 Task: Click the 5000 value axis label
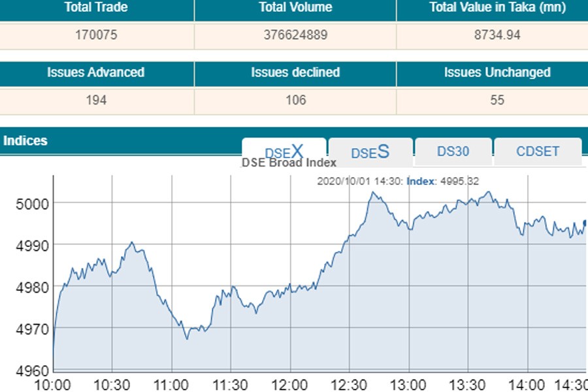(x=31, y=204)
